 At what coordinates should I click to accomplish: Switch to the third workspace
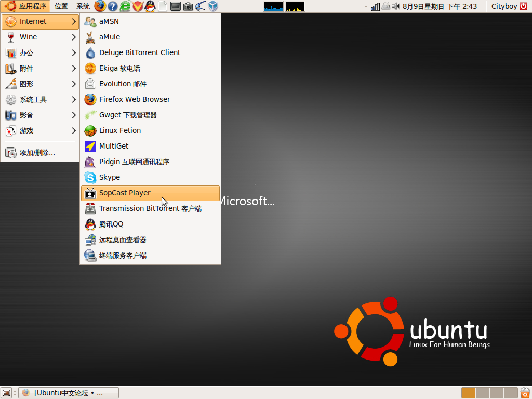(x=496, y=393)
